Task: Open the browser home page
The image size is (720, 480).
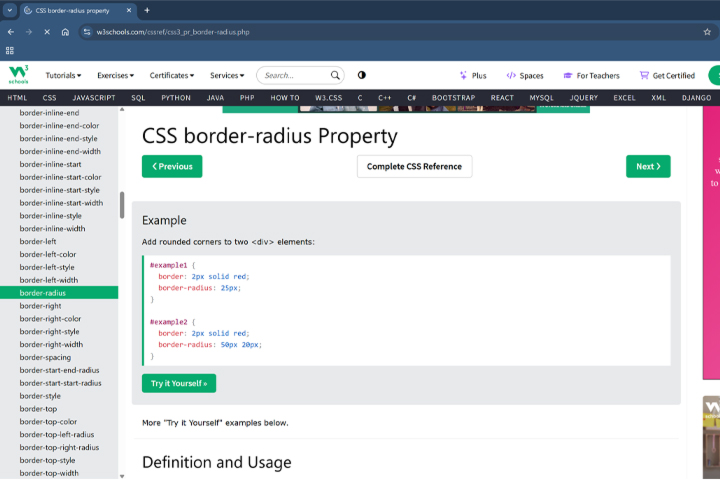Action: click(65, 32)
